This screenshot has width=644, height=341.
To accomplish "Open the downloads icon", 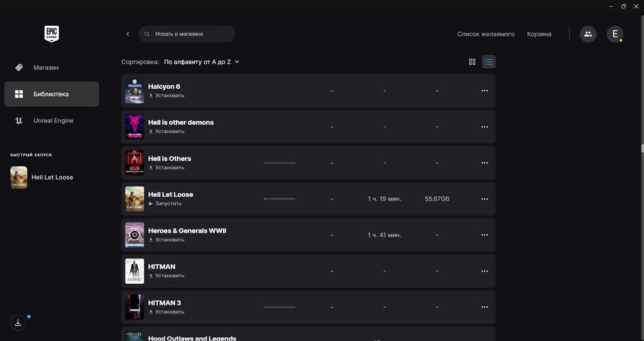I will tap(18, 323).
